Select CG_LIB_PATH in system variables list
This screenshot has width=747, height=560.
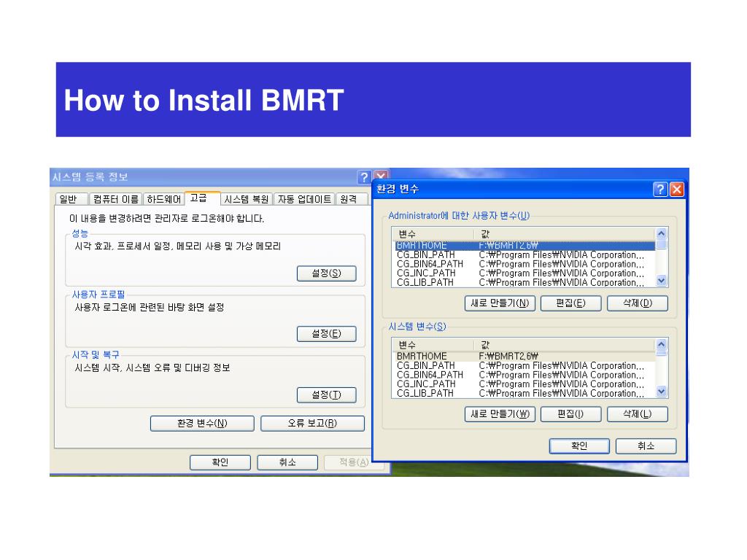tap(524, 393)
